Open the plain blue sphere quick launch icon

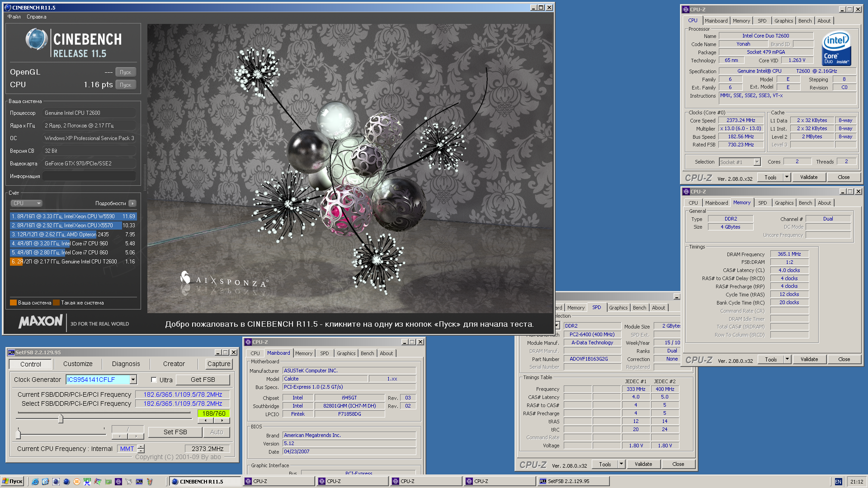click(66, 482)
